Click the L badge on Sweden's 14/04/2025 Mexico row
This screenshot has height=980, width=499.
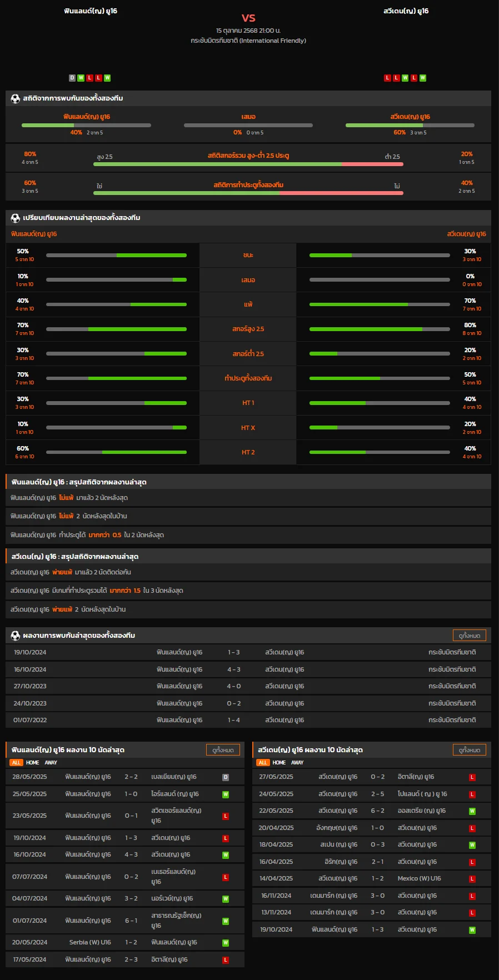472,879
